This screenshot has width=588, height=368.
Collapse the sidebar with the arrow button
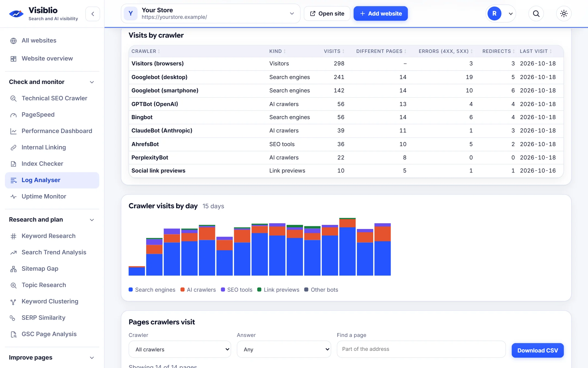93,14
